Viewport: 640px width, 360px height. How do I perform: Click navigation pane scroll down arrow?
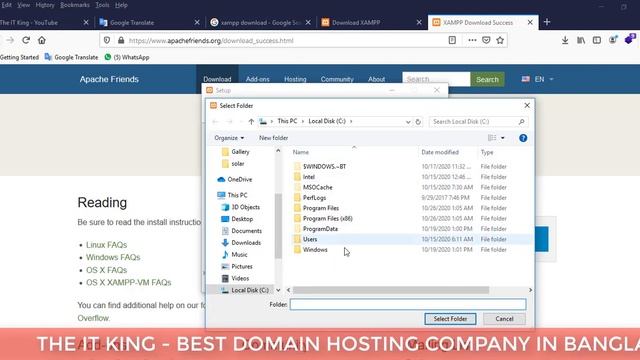click(x=278, y=290)
